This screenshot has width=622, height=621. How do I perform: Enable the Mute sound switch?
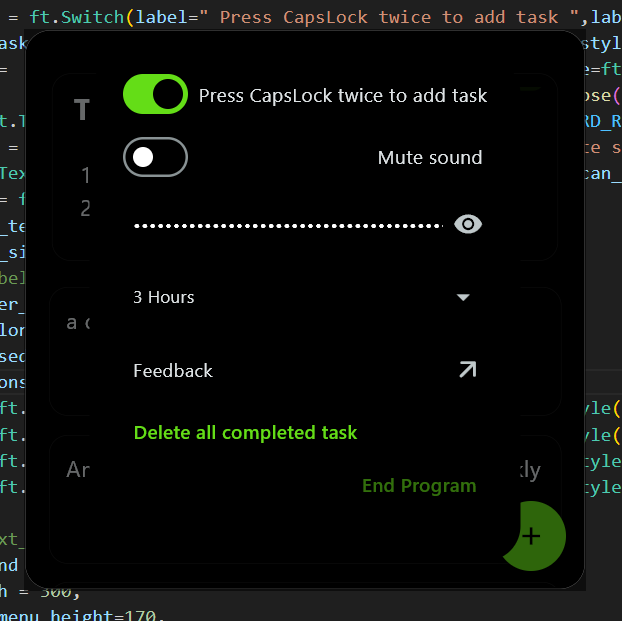(x=155, y=157)
